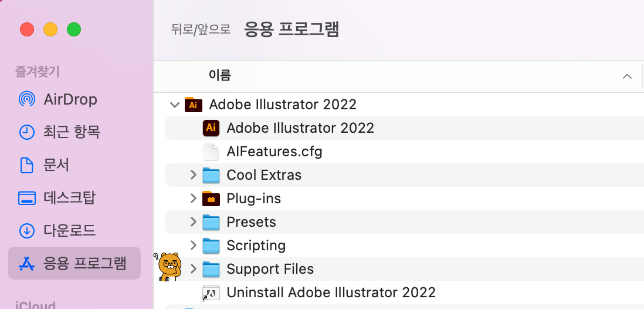The image size is (644, 309).
Task: Toggle sort order arrow in 이름 column
Action: (627, 76)
